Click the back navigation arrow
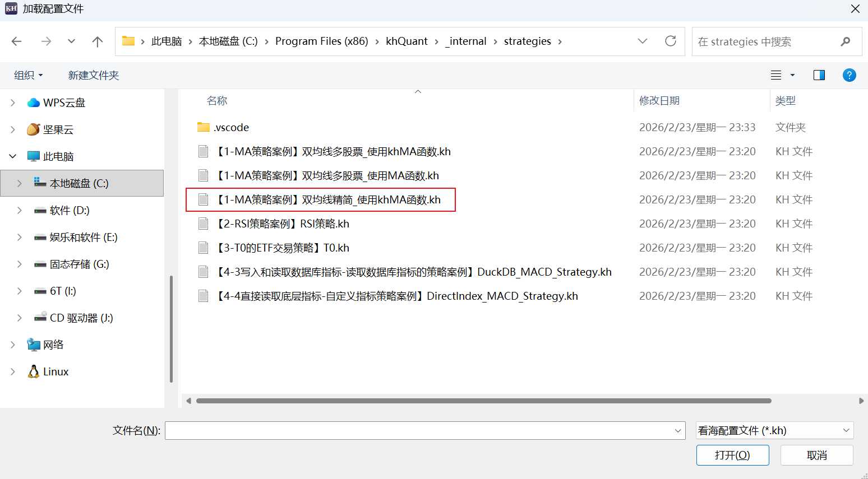Viewport: 868px width, 479px height. (x=17, y=41)
